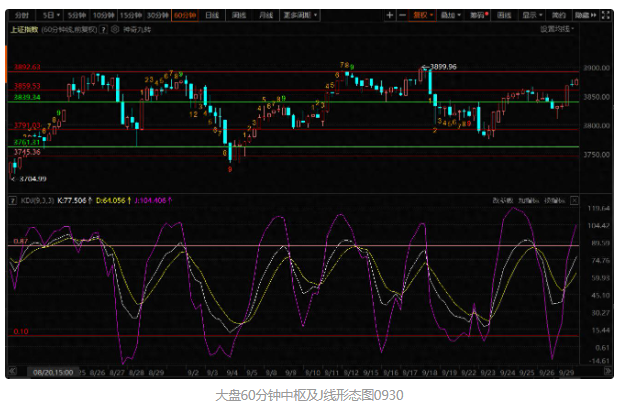Switch to the 60分钟 period
Viewport: 621px width, 402px height.
(184, 16)
